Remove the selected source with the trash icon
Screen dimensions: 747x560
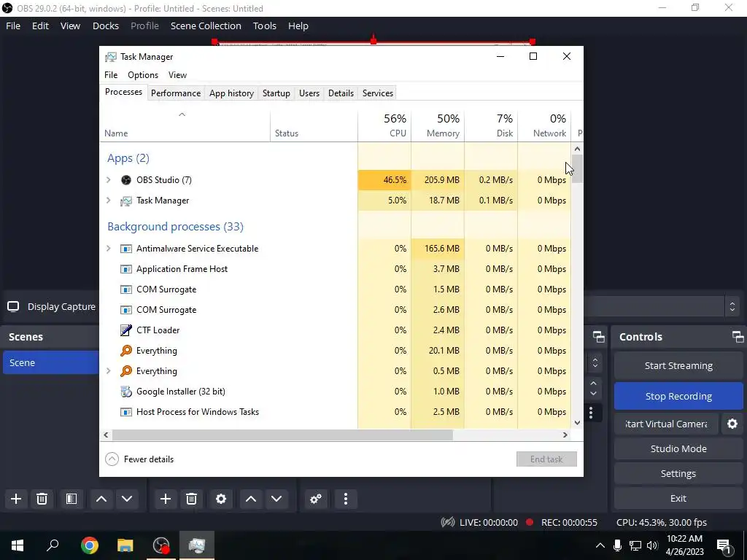pyautogui.click(x=192, y=499)
